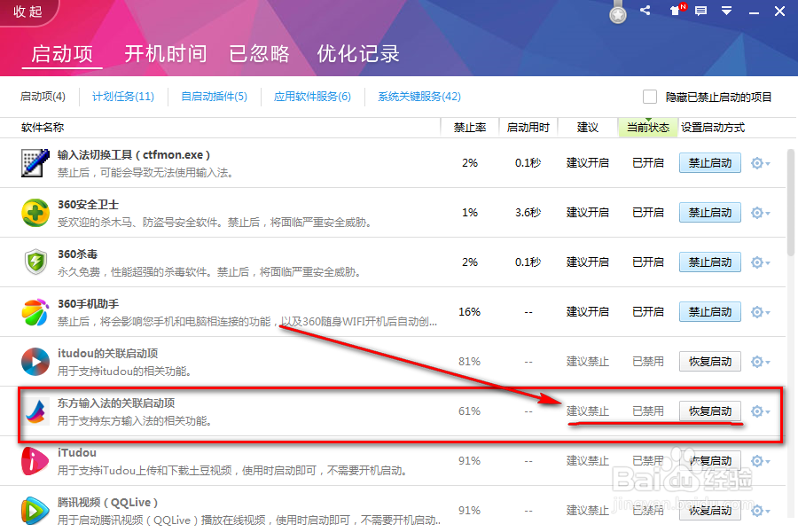Click the 腾讯视频 QQLive icon
This screenshot has width=798, height=532.
pos(35,511)
